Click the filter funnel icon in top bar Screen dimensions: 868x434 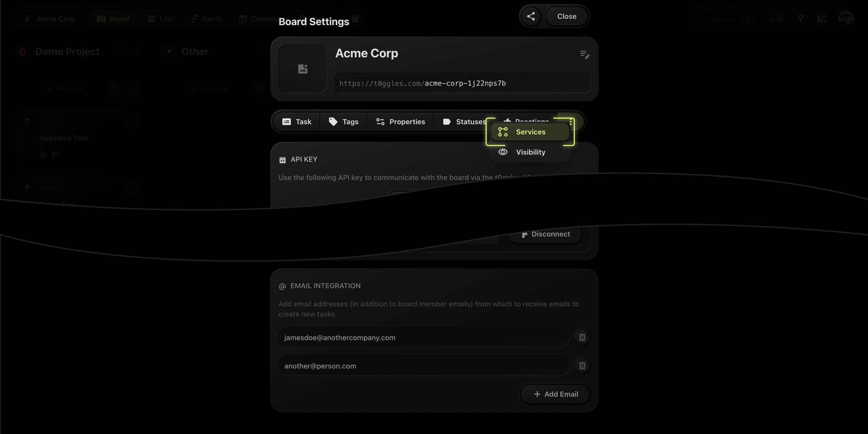(x=800, y=19)
